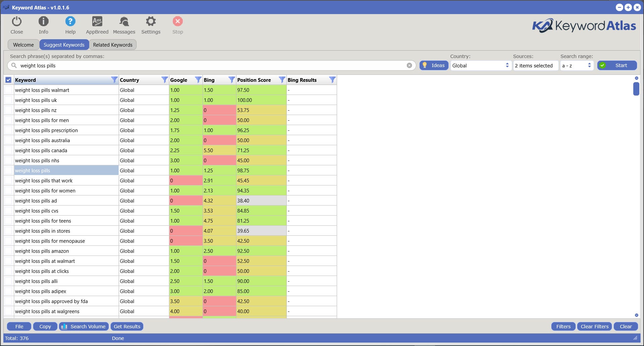Click the scrollbar thumb of the results table
The image size is (644, 346).
(x=636, y=89)
